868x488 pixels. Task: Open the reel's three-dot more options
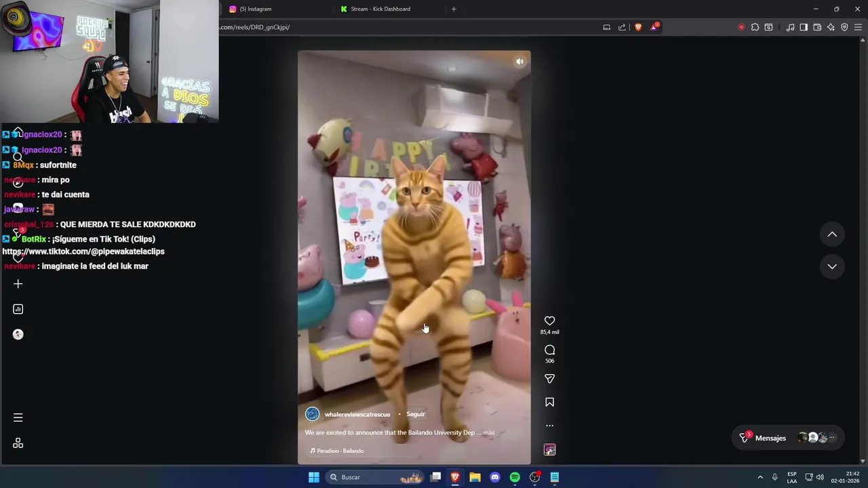[x=549, y=426]
